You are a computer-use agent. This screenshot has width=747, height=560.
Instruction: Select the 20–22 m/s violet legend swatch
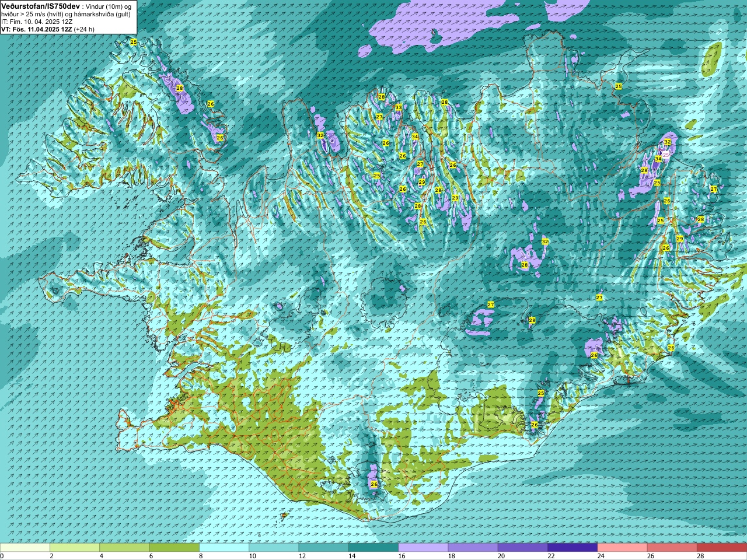click(523, 548)
